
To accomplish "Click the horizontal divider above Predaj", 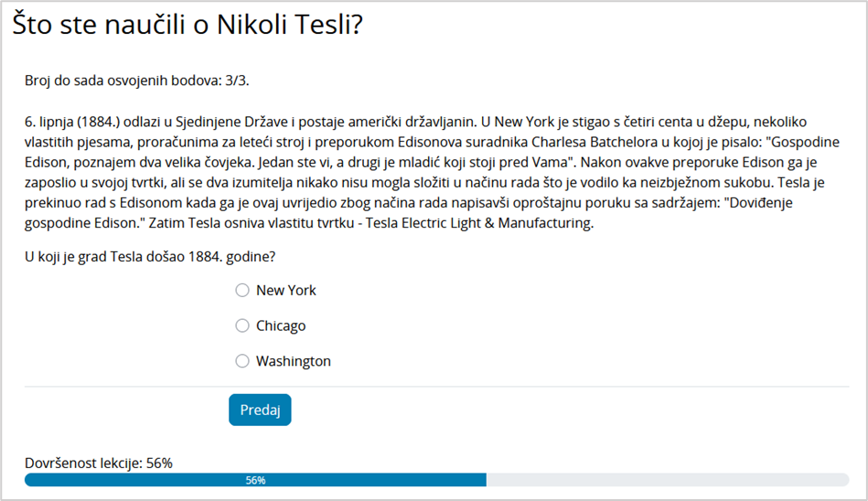I will (x=436, y=387).
